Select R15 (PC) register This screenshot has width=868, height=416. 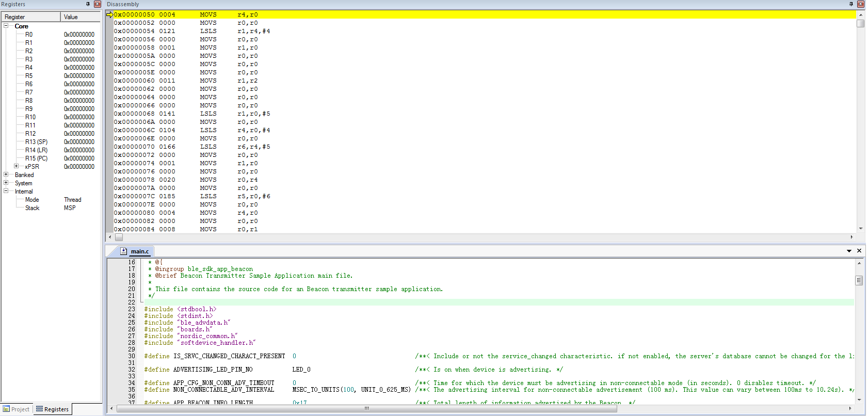tap(52, 158)
